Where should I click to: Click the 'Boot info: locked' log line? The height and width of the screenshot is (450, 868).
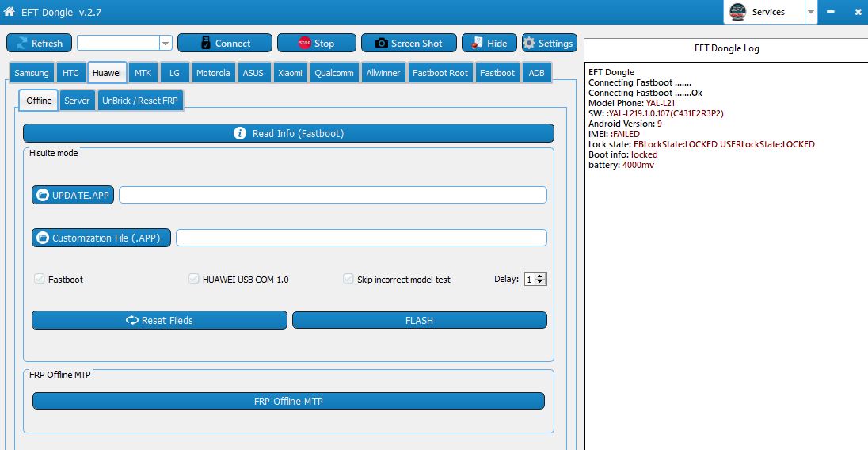tap(622, 154)
